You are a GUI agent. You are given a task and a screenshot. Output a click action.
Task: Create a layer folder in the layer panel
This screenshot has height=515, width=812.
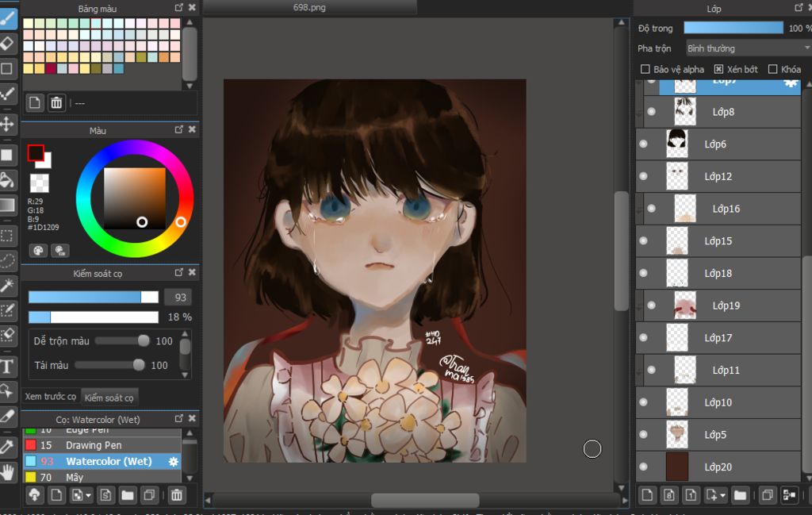click(741, 495)
